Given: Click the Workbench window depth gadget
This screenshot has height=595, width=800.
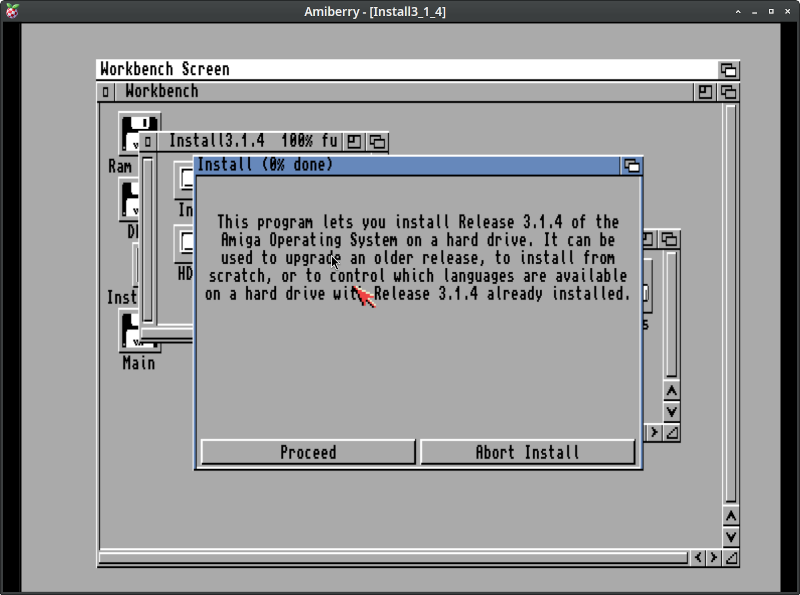Looking at the screenshot, I should [x=728, y=92].
